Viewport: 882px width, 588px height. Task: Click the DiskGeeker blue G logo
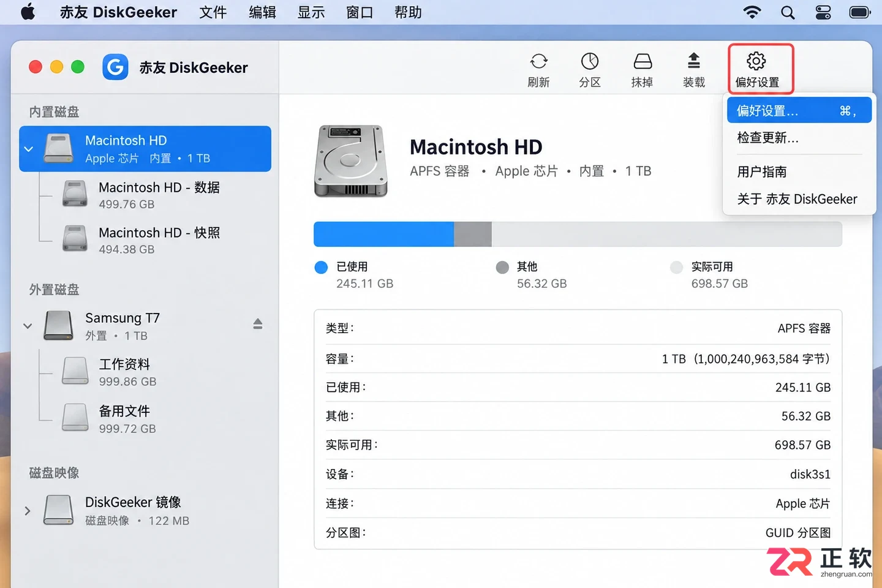[x=115, y=67]
